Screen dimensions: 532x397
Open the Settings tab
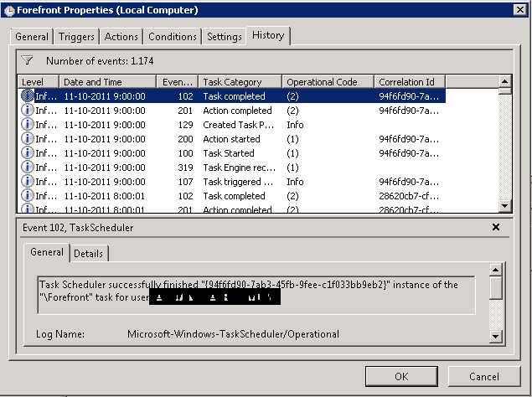[225, 37]
